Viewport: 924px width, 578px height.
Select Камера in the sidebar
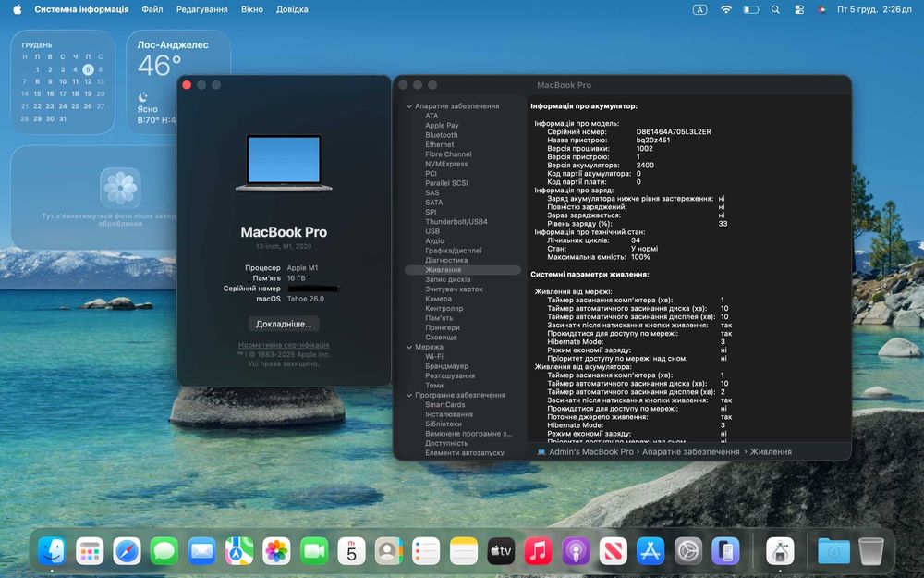point(438,299)
